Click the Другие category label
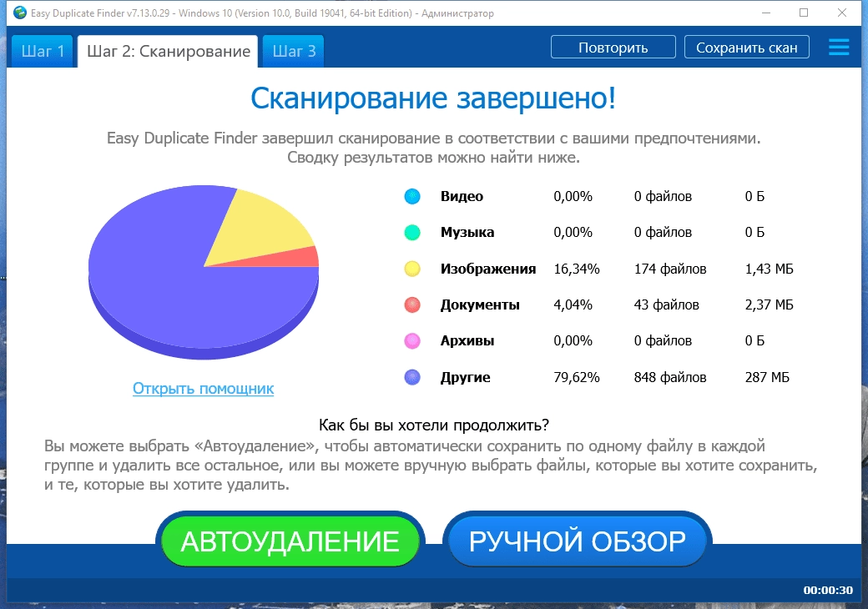 pyautogui.click(x=466, y=377)
